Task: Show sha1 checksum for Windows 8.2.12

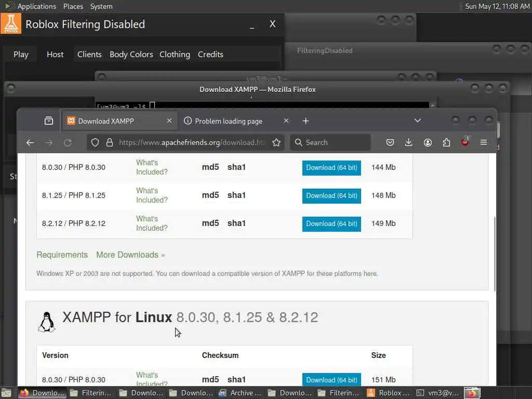Action: click(236, 223)
